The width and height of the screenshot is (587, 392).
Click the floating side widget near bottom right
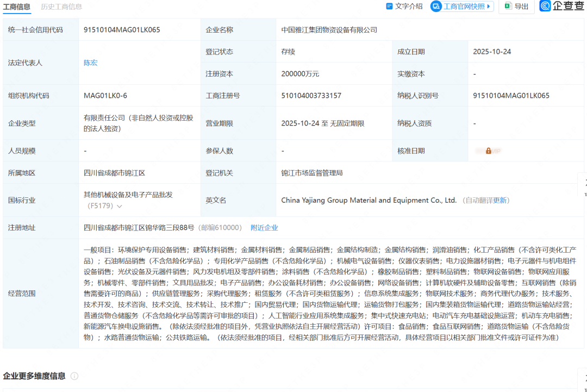(583, 379)
